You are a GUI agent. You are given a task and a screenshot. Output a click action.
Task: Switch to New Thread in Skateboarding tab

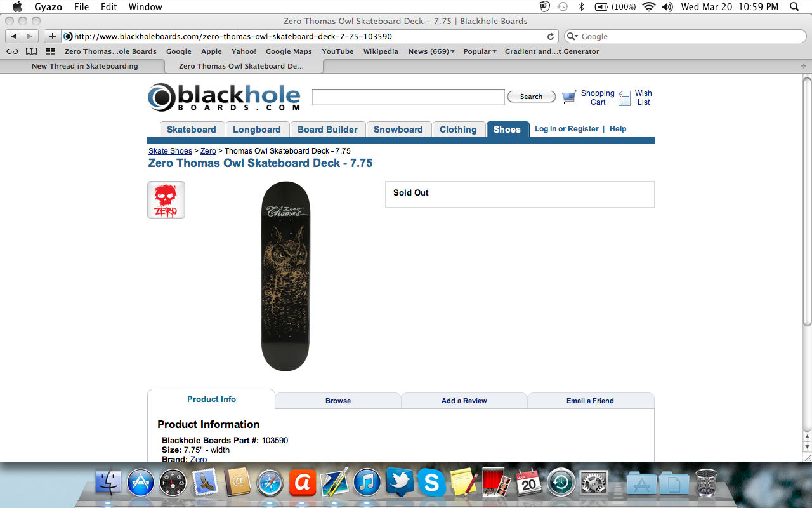[84, 66]
